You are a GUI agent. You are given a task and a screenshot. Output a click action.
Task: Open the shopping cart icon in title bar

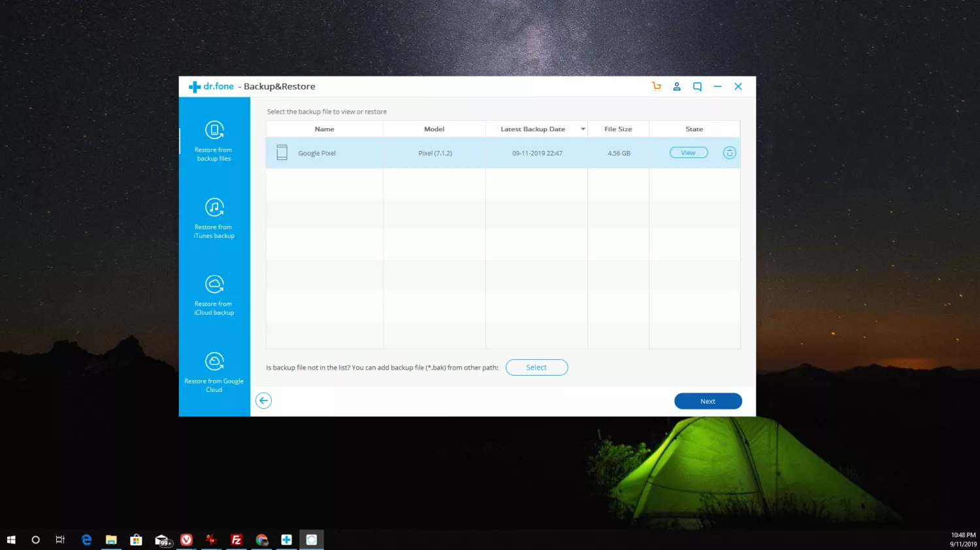coord(657,86)
